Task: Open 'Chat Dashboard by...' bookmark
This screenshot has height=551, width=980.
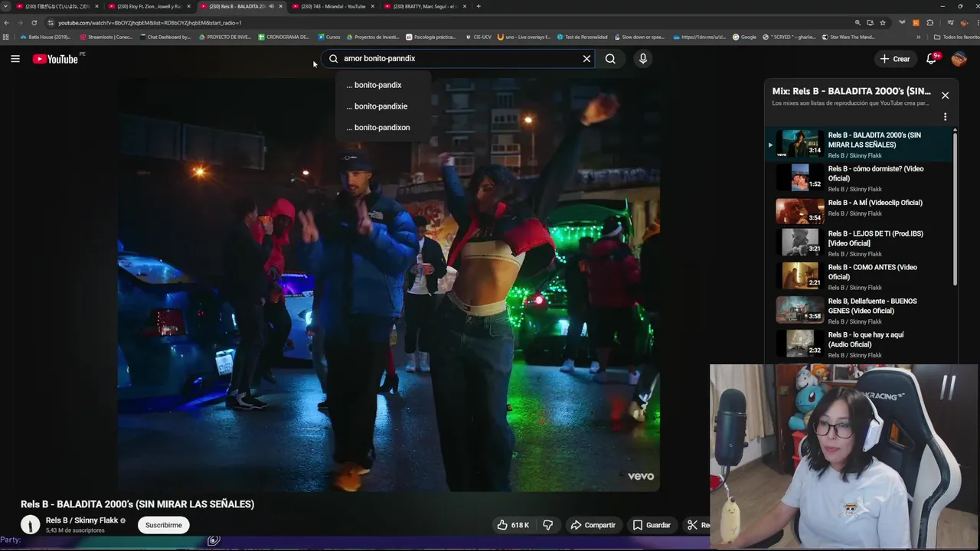Action: pyautogui.click(x=164, y=37)
